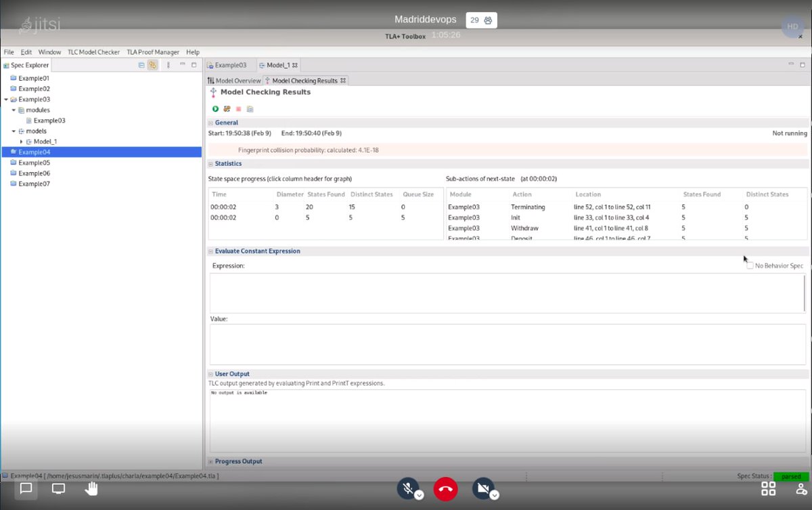Open camera options arrow
Image resolution: width=812 pixels, height=510 pixels.
[x=495, y=495]
